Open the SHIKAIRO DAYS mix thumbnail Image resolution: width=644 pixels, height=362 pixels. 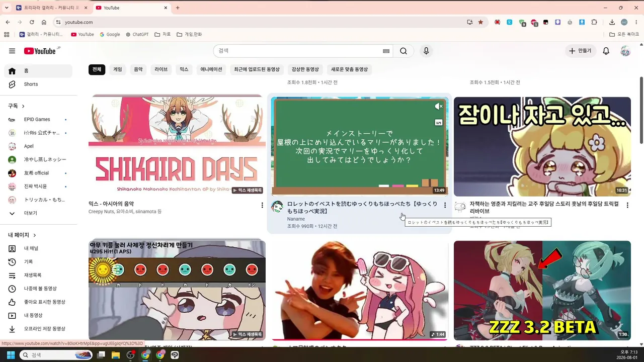[177, 145]
